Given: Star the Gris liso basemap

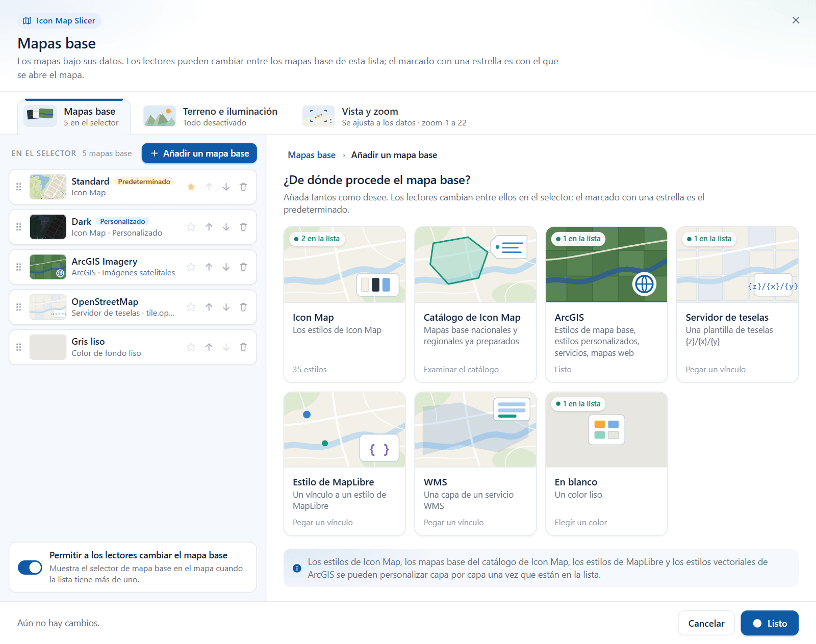Looking at the screenshot, I should [x=191, y=347].
